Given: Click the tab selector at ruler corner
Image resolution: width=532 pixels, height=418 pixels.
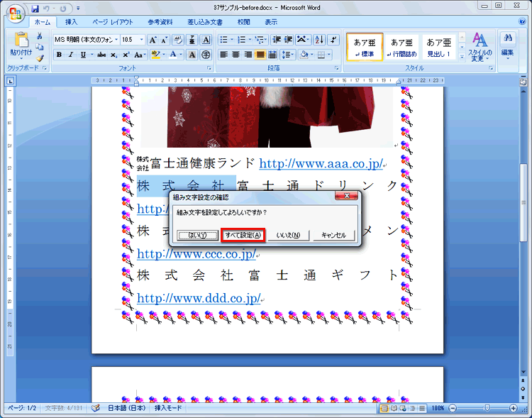Looking at the screenshot, I should coord(11,81).
